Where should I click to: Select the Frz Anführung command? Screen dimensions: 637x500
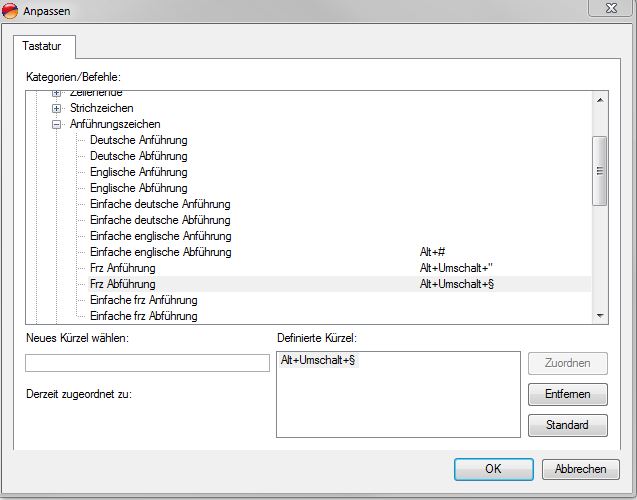(122, 268)
